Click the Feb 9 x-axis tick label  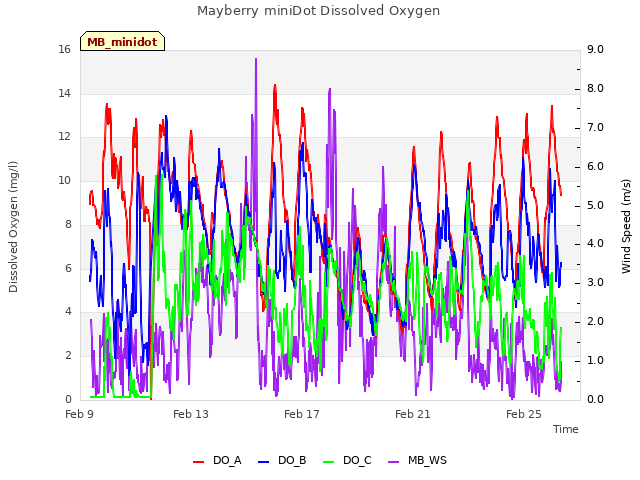coord(80,414)
